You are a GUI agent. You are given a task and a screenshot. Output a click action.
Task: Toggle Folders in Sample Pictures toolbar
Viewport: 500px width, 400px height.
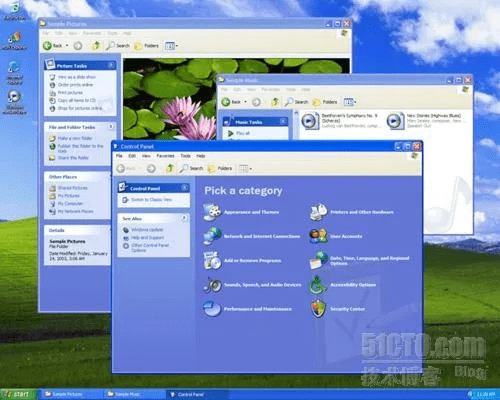146,45
